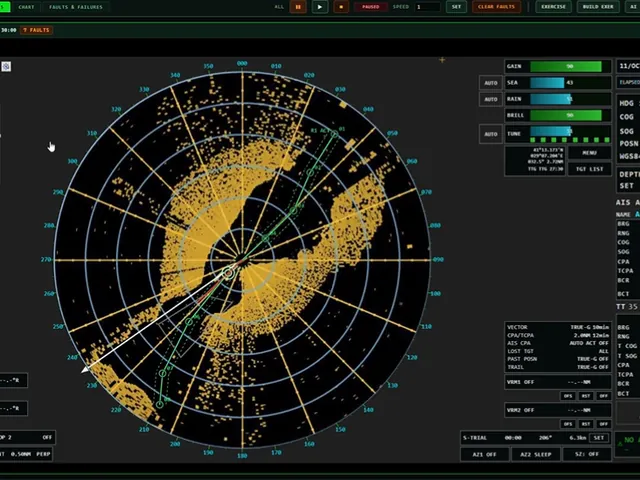Image resolution: width=640 pixels, height=480 pixels.
Task: Click the CPA/TCPA setting row
Action: [x=558, y=336]
